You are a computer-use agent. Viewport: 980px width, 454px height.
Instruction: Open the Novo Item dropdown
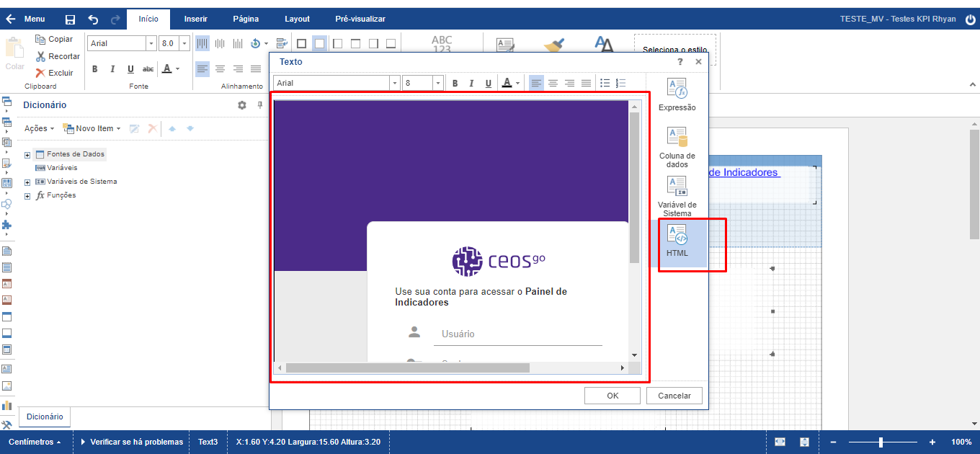92,128
